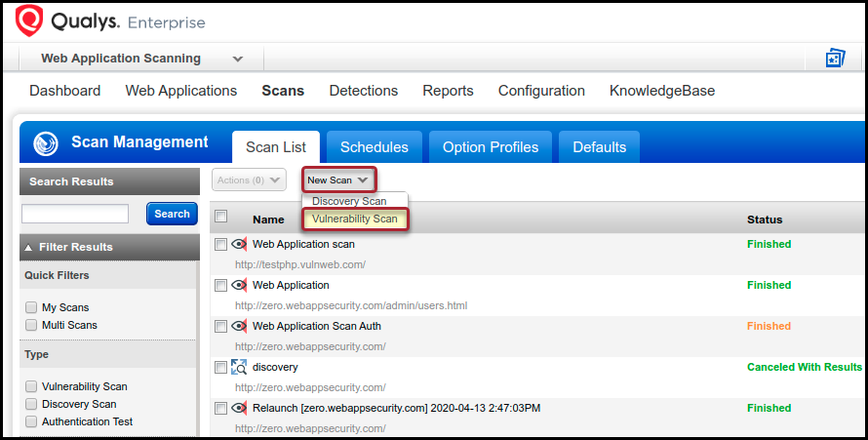
Task: Sort by the Name column header
Action: 268,220
